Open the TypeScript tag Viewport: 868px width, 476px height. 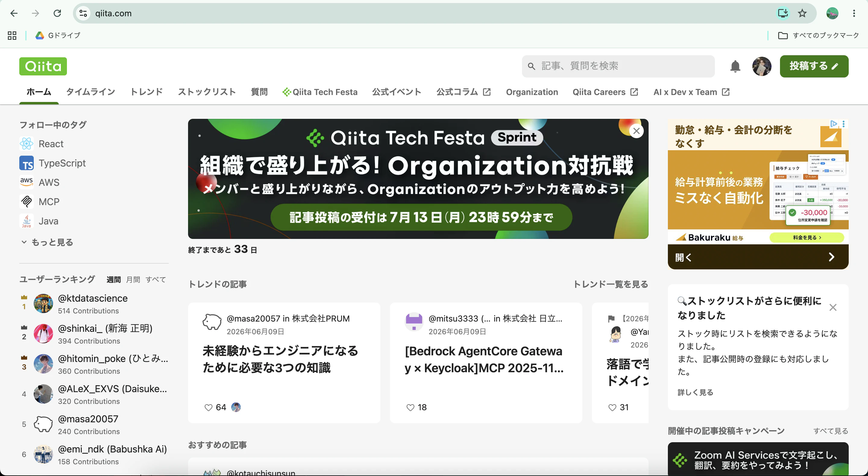tap(52, 163)
